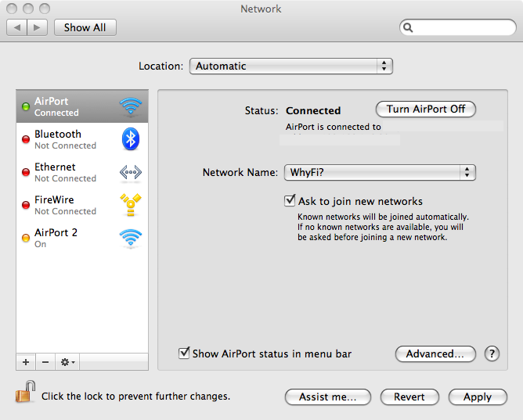Click Show All button

pyautogui.click(x=85, y=27)
